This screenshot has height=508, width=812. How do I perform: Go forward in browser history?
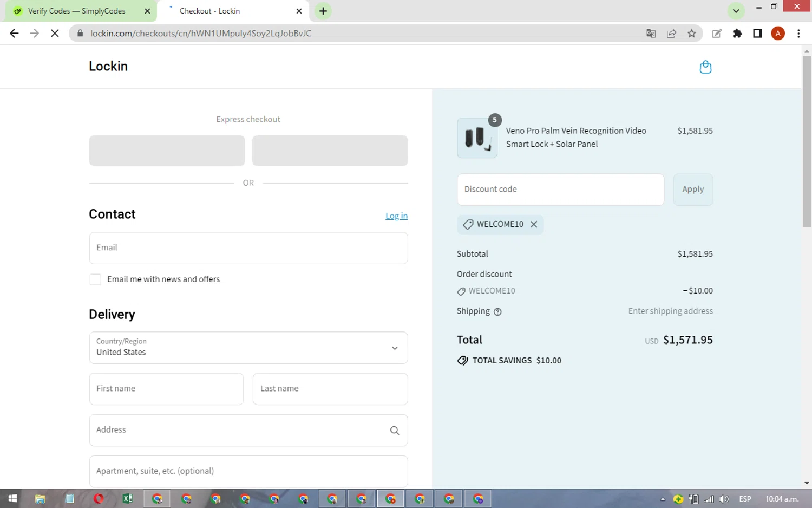point(34,34)
